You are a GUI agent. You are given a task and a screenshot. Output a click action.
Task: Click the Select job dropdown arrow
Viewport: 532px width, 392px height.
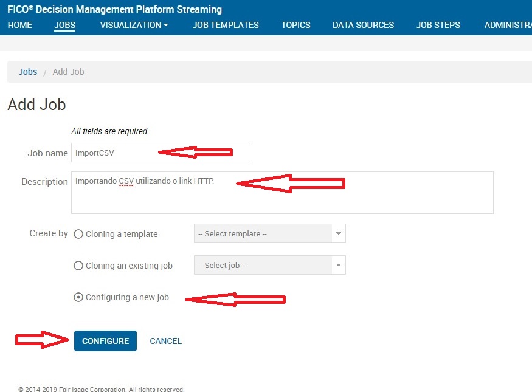pos(339,266)
